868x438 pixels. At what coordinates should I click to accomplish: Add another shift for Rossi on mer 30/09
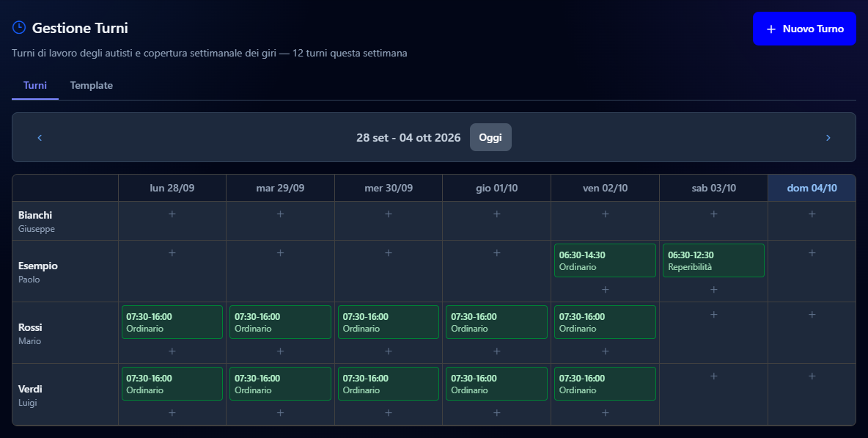tap(389, 351)
